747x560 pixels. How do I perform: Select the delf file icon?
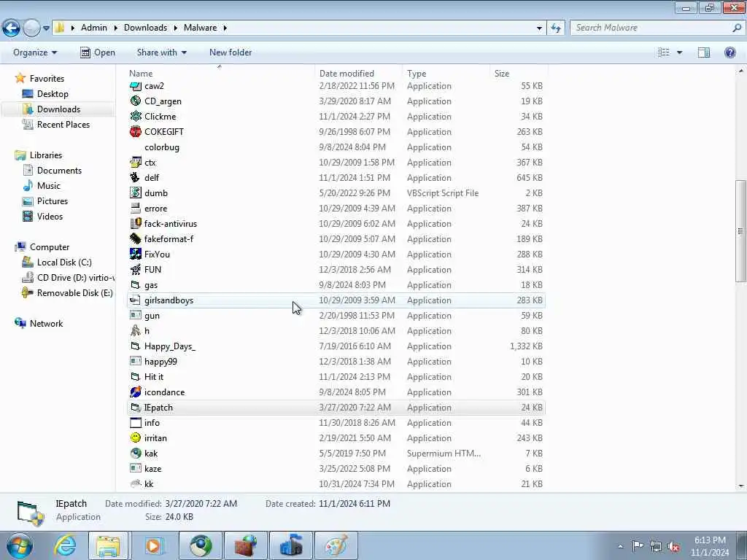136,178
